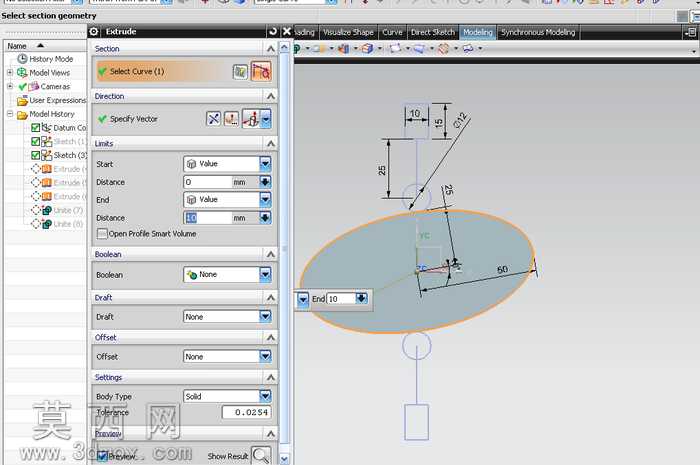This screenshot has width=700, height=465.
Task: Enable Open Profile Smart Volume checkbox
Action: point(102,234)
